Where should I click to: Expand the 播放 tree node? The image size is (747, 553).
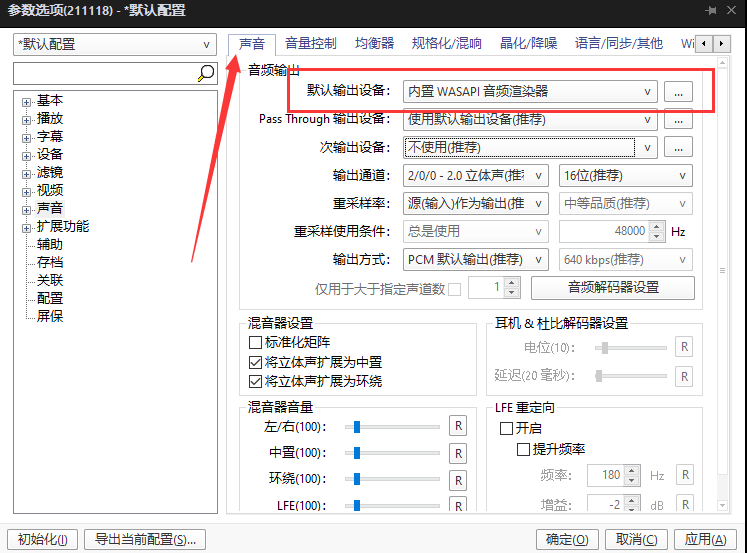27,120
